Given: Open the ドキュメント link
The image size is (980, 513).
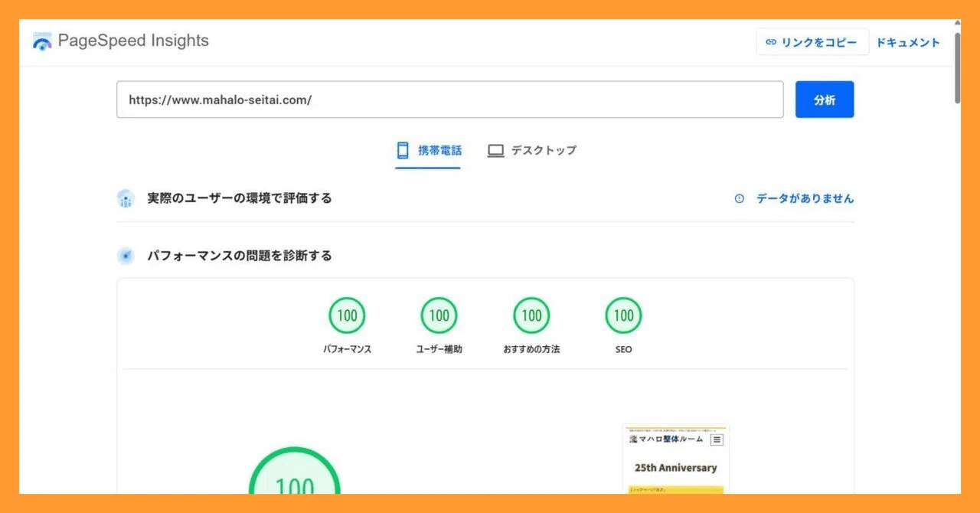Looking at the screenshot, I should pyautogui.click(x=908, y=42).
